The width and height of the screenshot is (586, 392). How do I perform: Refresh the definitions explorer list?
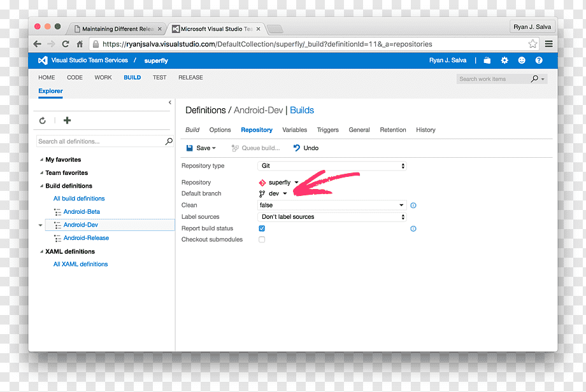point(43,120)
